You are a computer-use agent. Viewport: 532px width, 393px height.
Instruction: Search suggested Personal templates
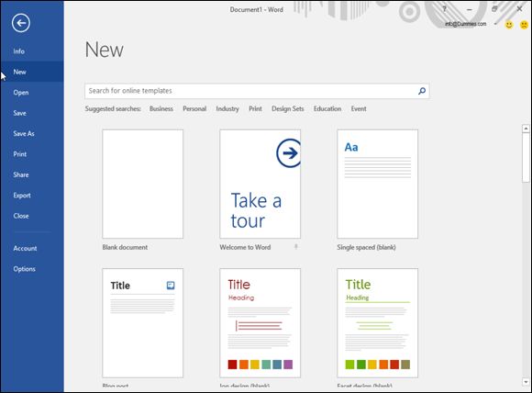coord(194,108)
